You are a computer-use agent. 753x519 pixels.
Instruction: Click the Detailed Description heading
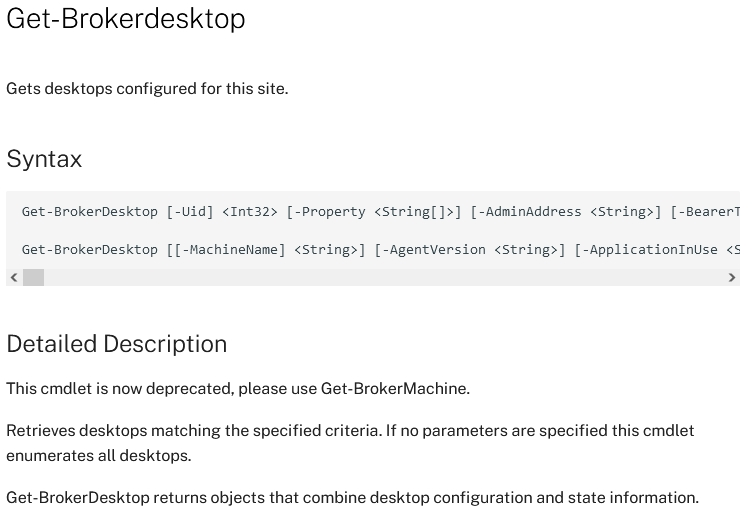click(117, 344)
